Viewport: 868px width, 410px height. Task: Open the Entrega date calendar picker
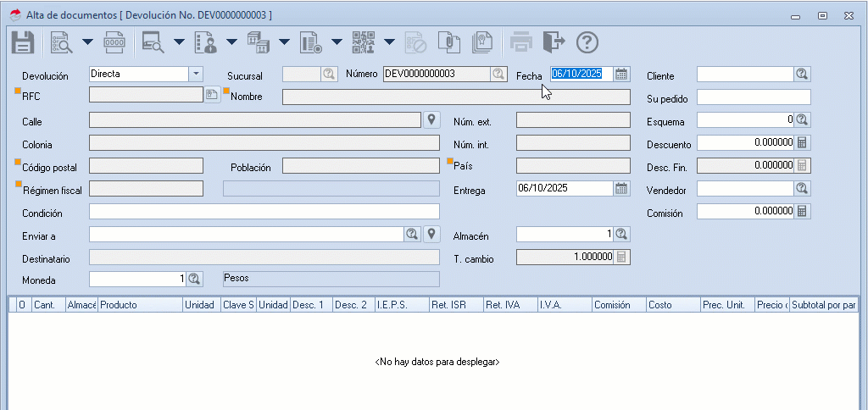[x=622, y=188]
